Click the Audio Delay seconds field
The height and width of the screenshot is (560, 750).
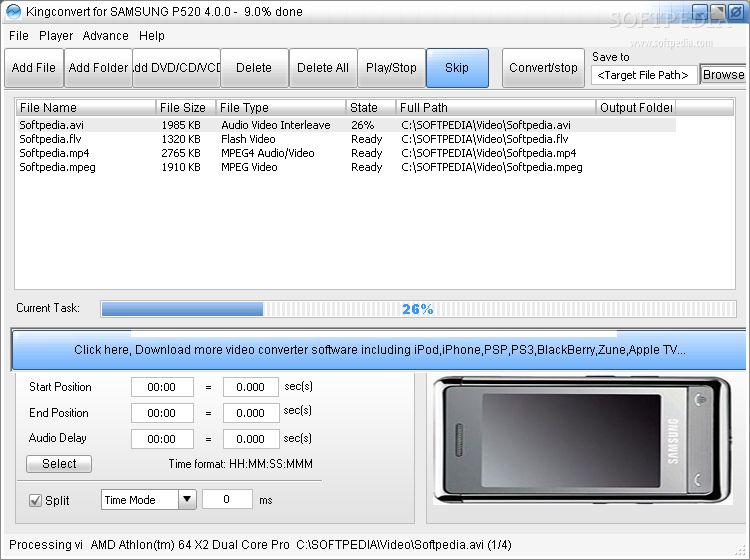[251, 439]
